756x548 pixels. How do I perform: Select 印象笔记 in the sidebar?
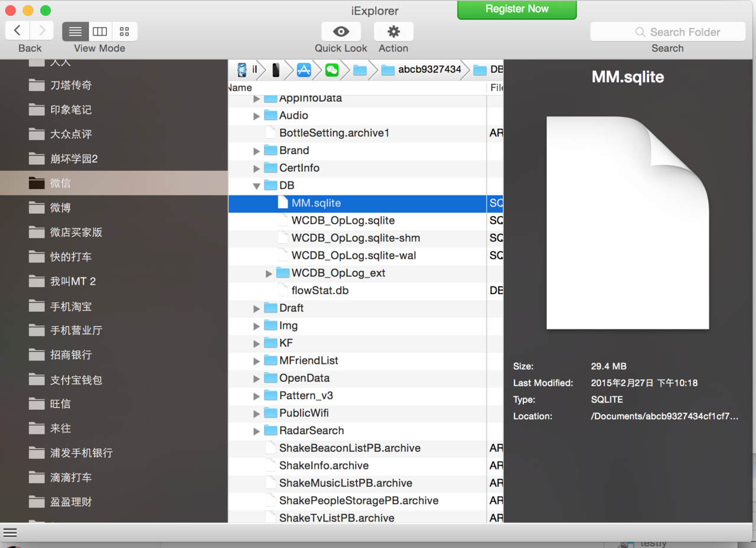(114, 110)
